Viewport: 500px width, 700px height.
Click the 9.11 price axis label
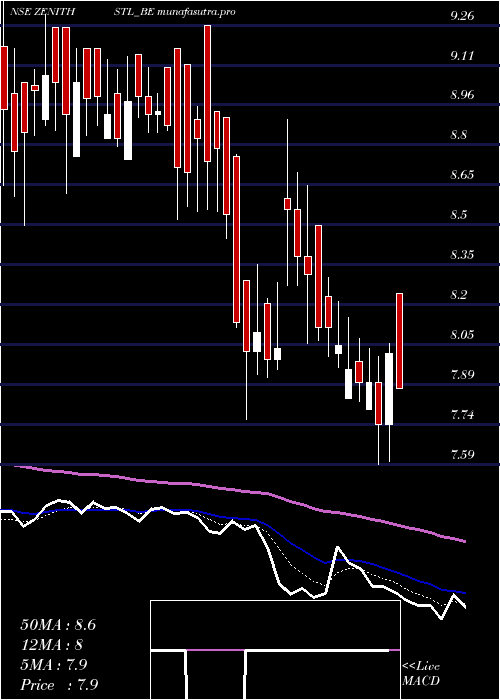[x=462, y=56]
